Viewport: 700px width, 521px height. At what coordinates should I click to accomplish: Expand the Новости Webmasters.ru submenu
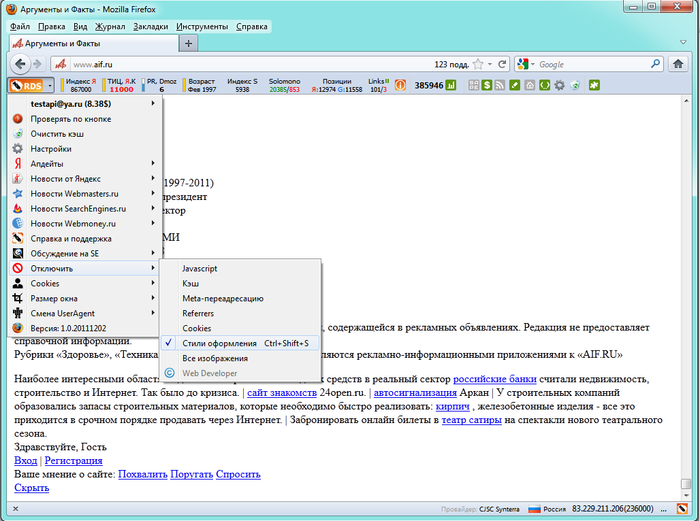coord(85,194)
